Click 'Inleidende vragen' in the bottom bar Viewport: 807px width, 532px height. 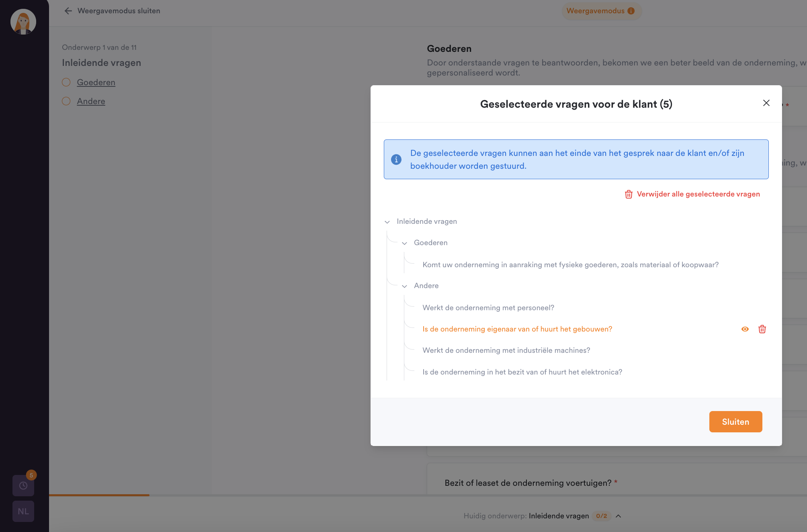coord(559,516)
